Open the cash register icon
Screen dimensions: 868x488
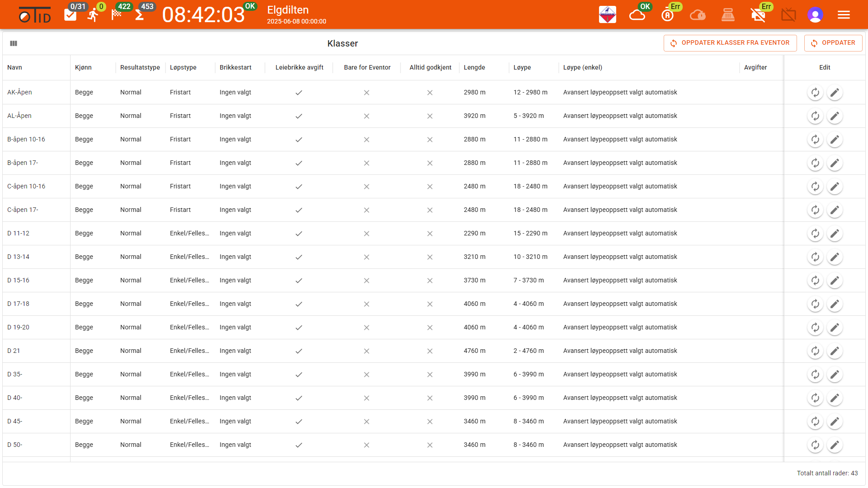(x=728, y=15)
